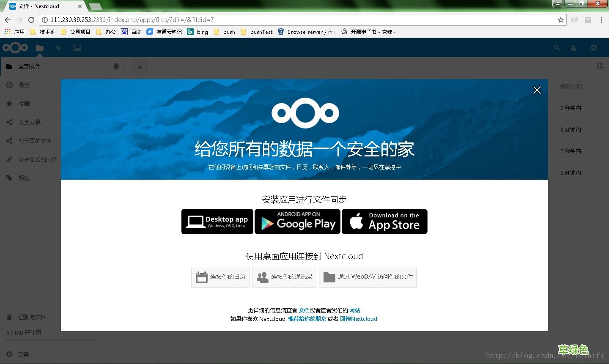Click the home breadcrumb icon

pos(116,66)
